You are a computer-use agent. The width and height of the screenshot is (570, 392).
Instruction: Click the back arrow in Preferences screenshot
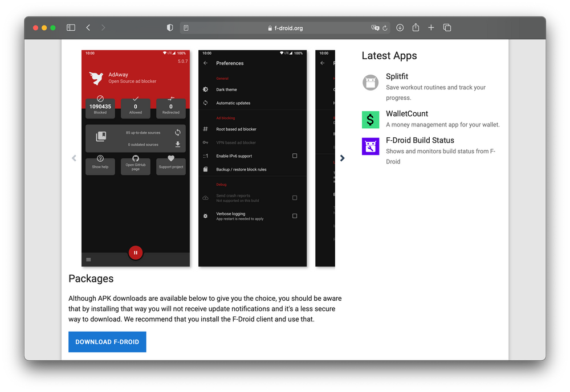(206, 63)
